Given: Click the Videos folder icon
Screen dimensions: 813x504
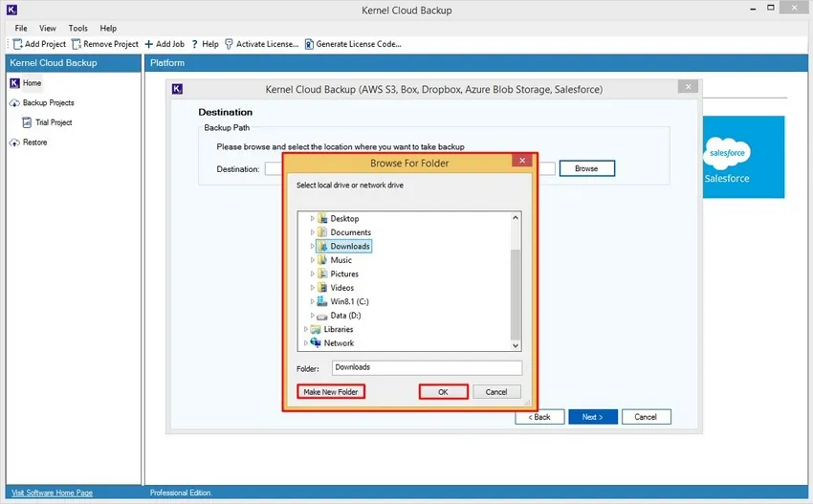Looking at the screenshot, I should [x=322, y=287].
